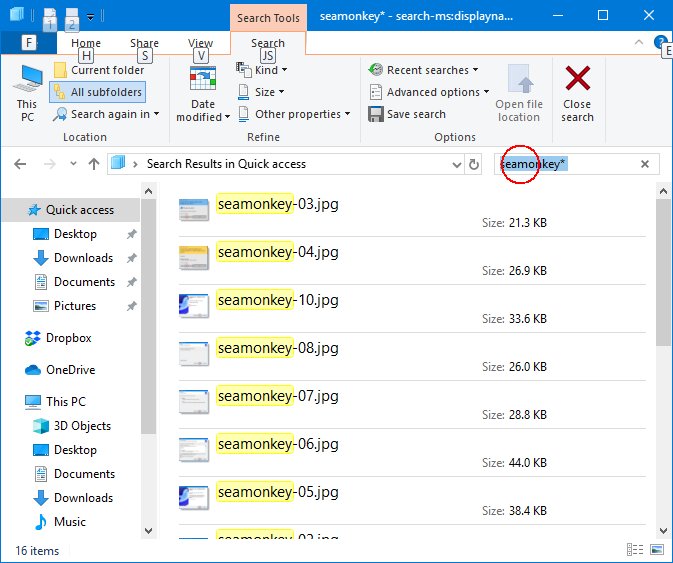
Task: Switch to large thumbnails view icon
Action: tap(657, 550)
